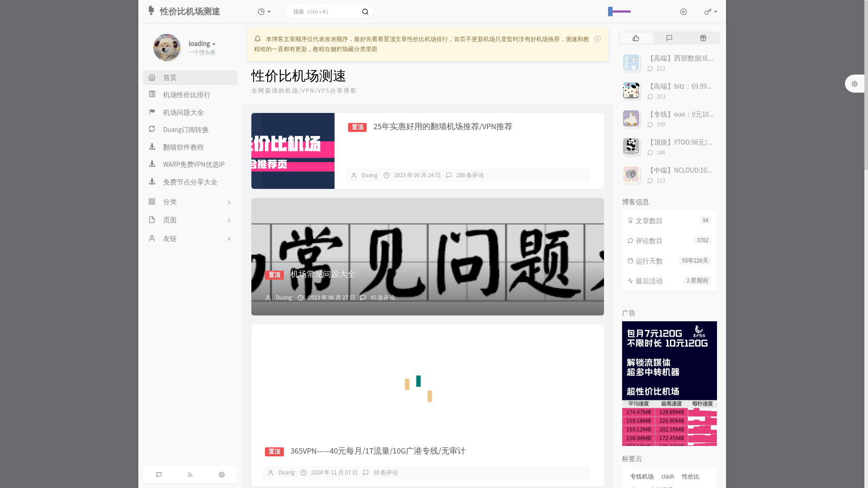868x488 pixels.
Task: Open post 25年实惠好用的翻墙机场推荐/VPN推荐
Action: click(x=443, y=127)
